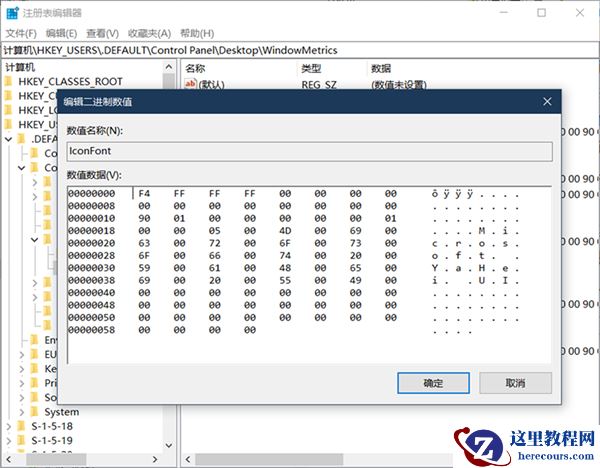Viewport: 600px width, 468px height.
Task: Open the 帮助(H) menu
Action: pyautogui.click(x=197, y=34)
